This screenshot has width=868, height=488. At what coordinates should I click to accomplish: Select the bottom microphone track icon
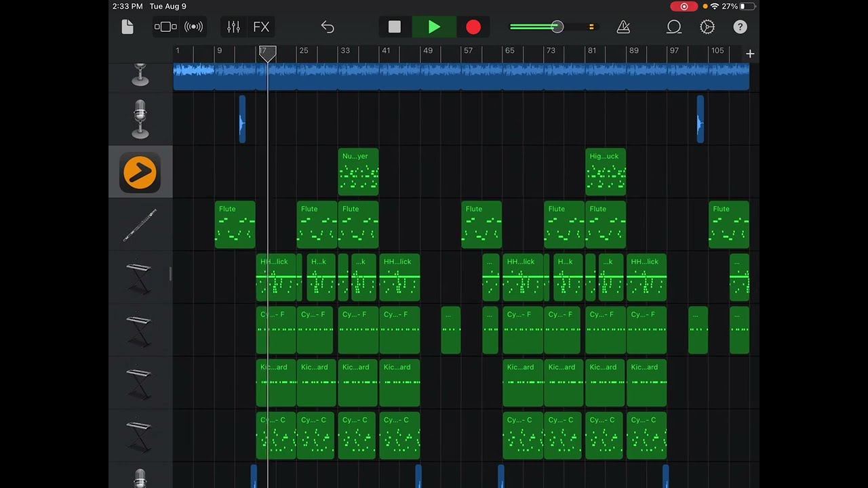coord(140,478)
